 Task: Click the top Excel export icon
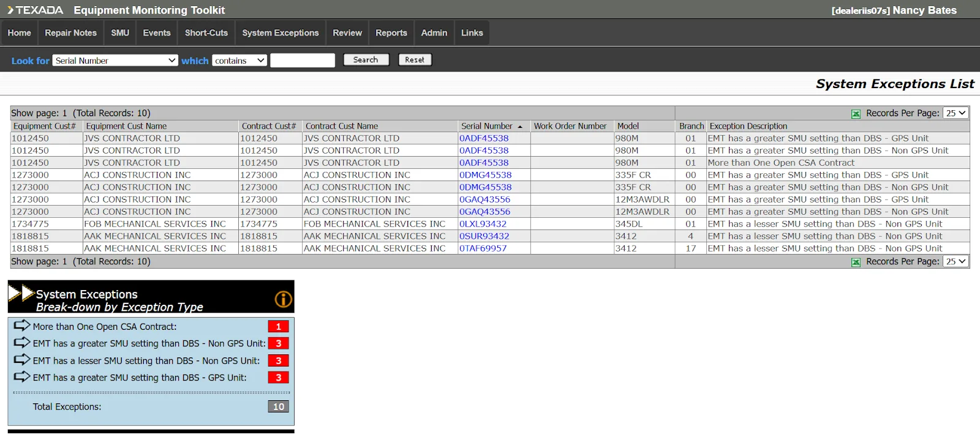click(x=856, y=114)
